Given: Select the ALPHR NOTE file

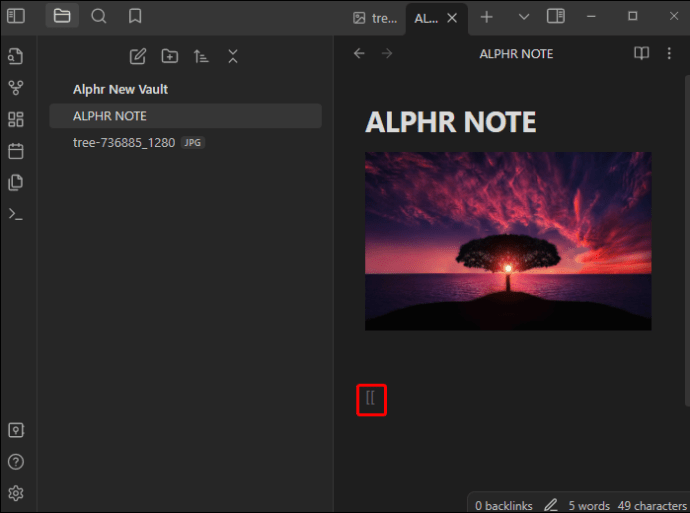Looking at the screenshot, I should coord(185,116).
